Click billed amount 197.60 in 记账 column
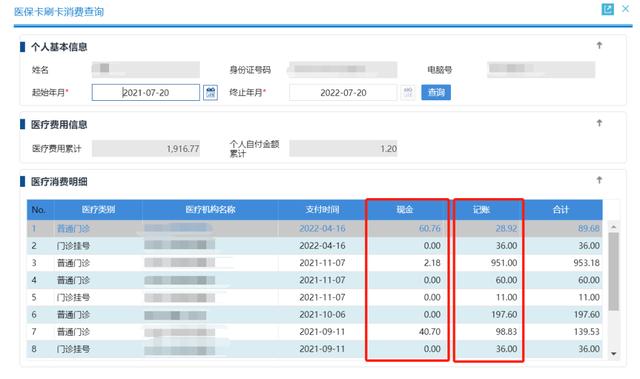The height and width of the screenshot is (379, 640). (504, 315)
